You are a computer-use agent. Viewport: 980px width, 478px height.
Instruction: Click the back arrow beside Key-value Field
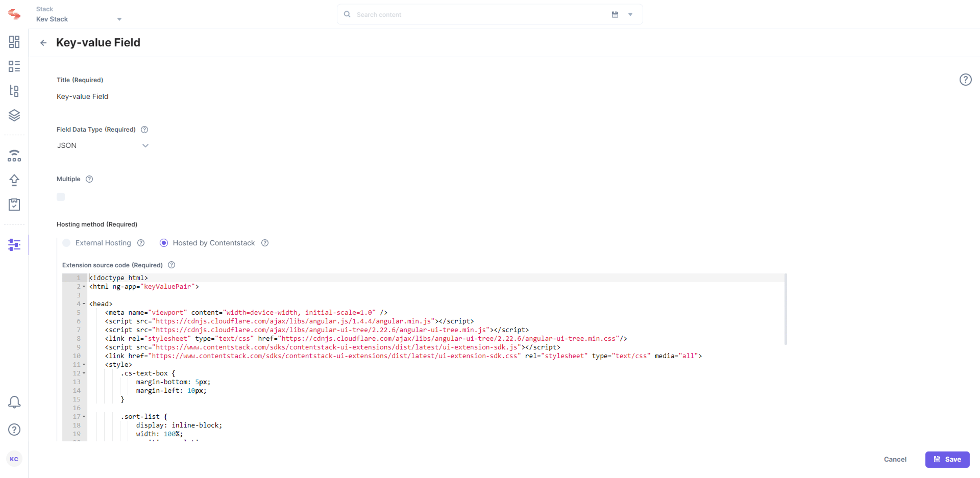[43, 43]
